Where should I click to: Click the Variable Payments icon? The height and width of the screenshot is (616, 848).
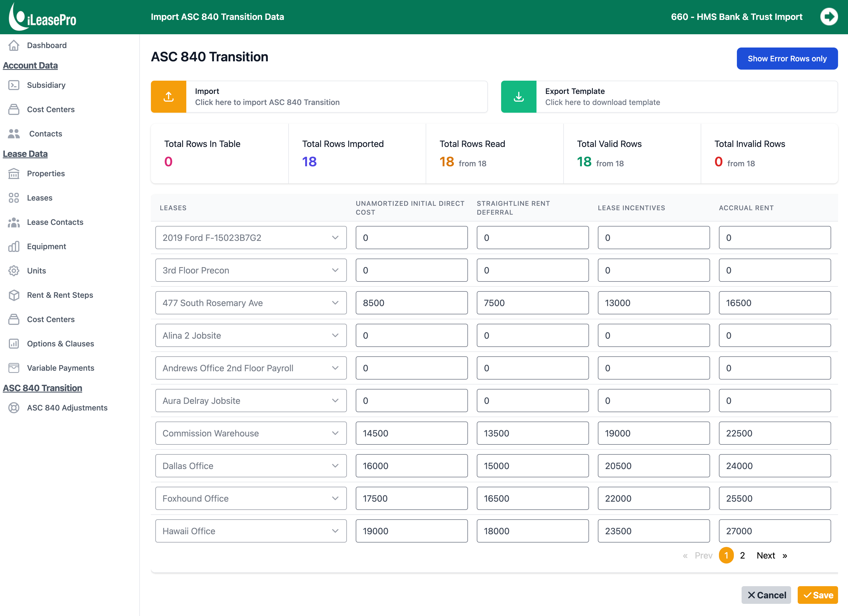coord(14,368)
